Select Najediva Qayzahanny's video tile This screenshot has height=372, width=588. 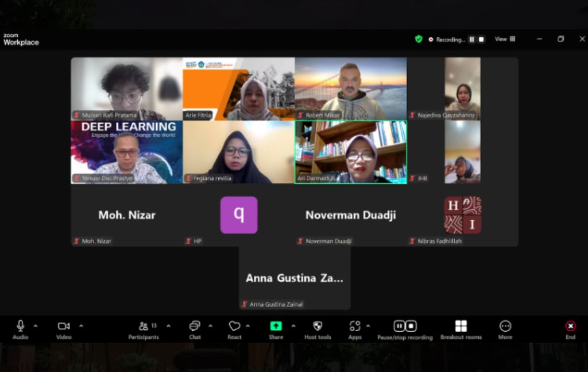click(462, 89)
